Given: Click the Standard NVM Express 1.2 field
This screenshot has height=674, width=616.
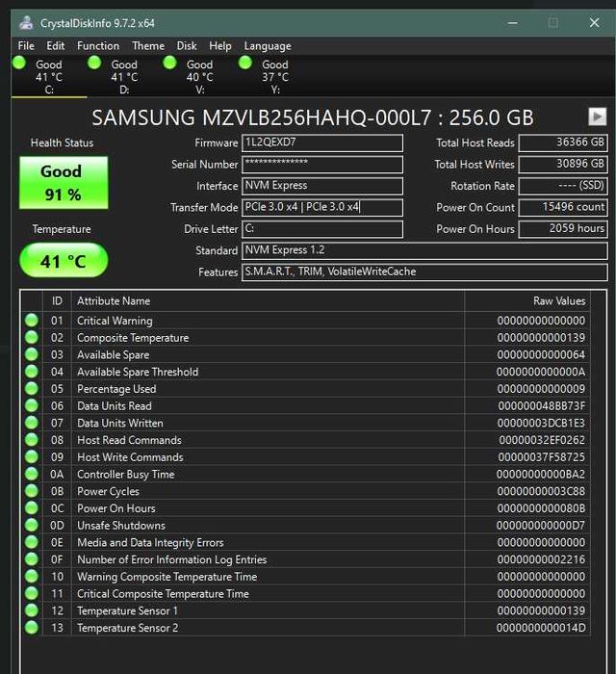Looking at the screenshot, I should coord(424,250).
